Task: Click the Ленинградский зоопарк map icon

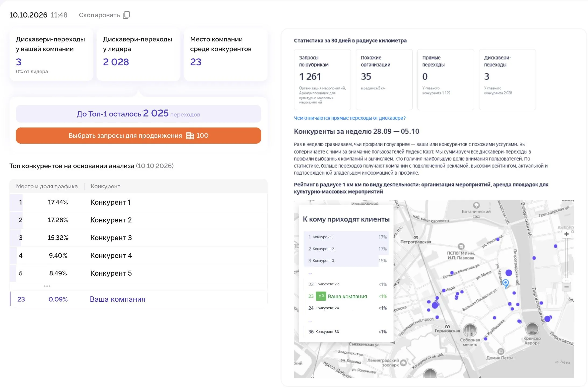Action: click(403, 363)
